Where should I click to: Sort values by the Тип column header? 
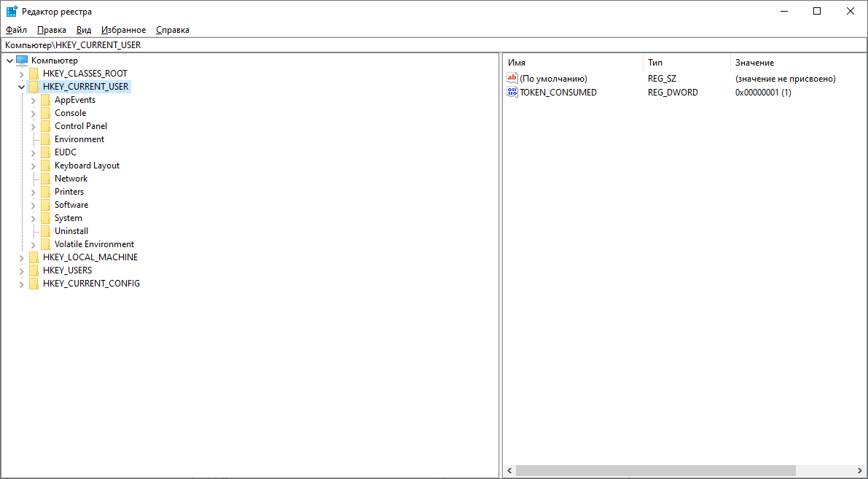[x=654, y=62]
